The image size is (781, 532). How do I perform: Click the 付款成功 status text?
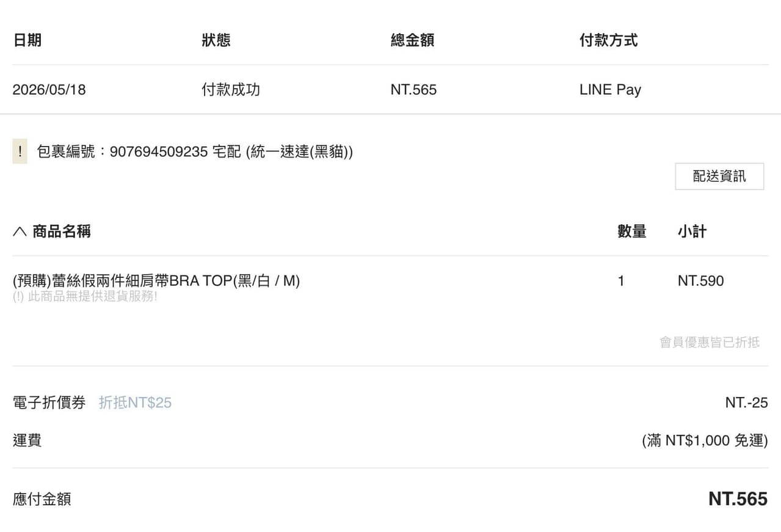click(x=231, y=90)
